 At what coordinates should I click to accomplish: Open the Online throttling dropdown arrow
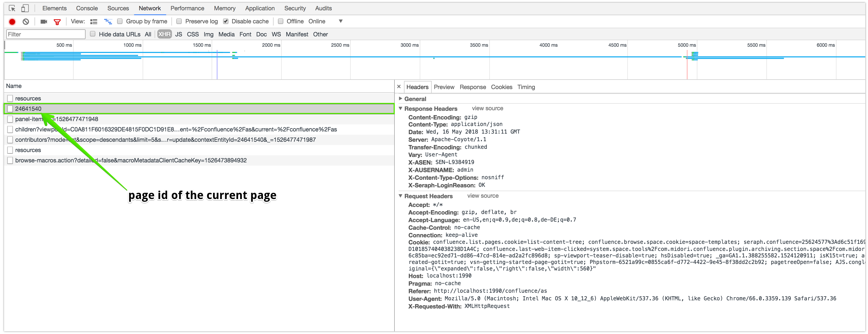[x=341, y=21]
